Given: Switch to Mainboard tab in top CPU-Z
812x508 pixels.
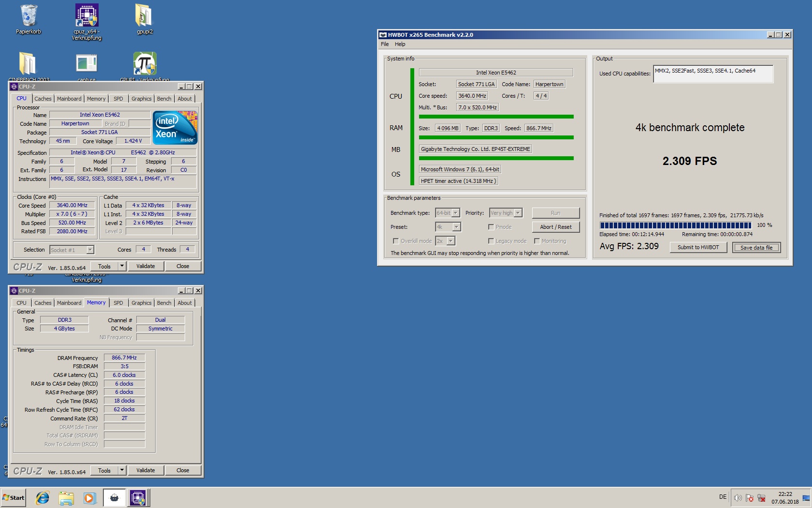Looking at the screenshot, I should click(x=69, y=99).
